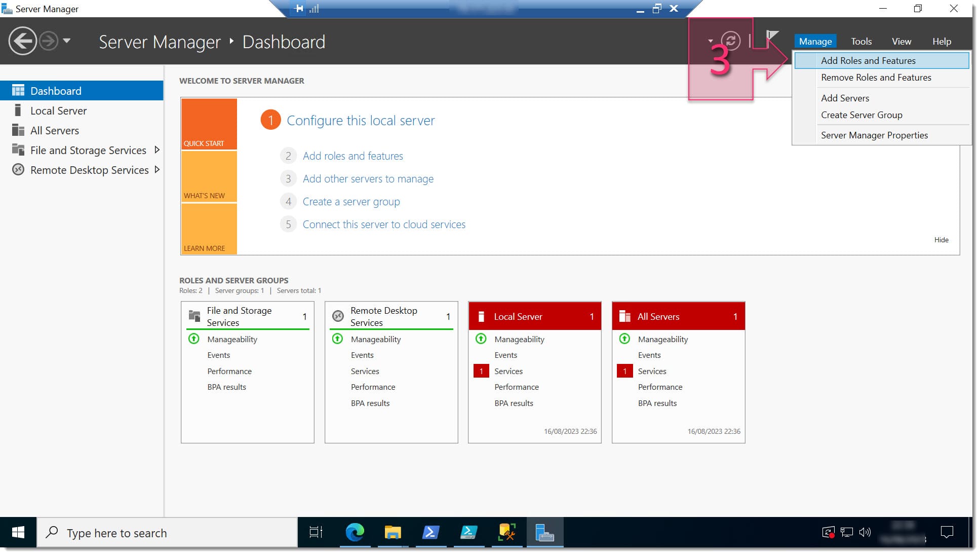Open the WHAT'S NEW tile
This screenshot has height=555, width=980.
(x=209, y=176)
